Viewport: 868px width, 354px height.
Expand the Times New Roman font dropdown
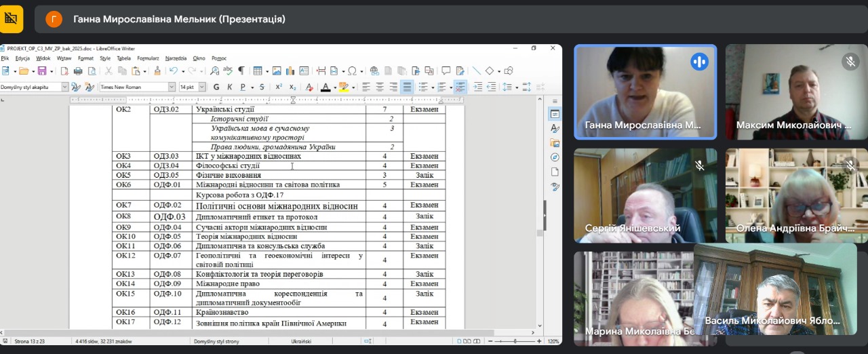(x=172, y=87)
